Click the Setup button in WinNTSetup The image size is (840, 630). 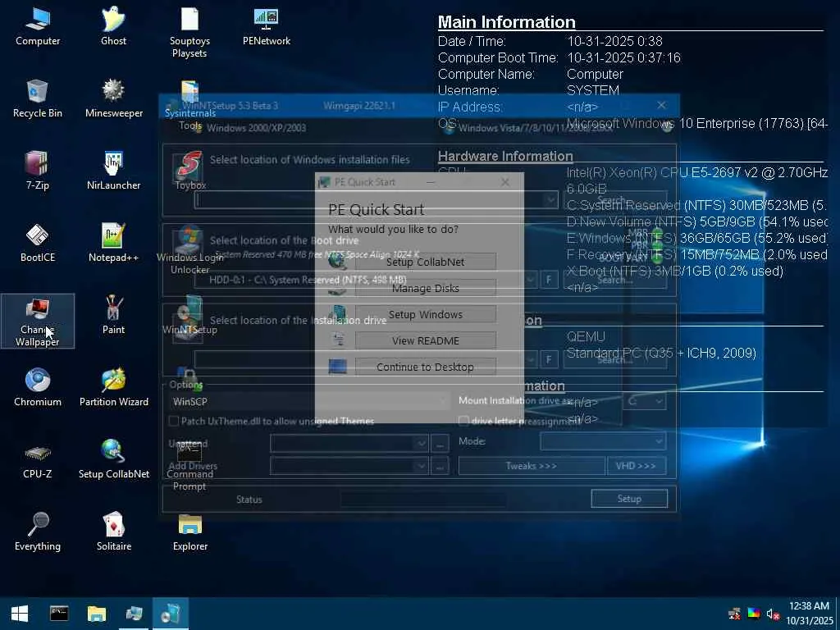(629, 499)
